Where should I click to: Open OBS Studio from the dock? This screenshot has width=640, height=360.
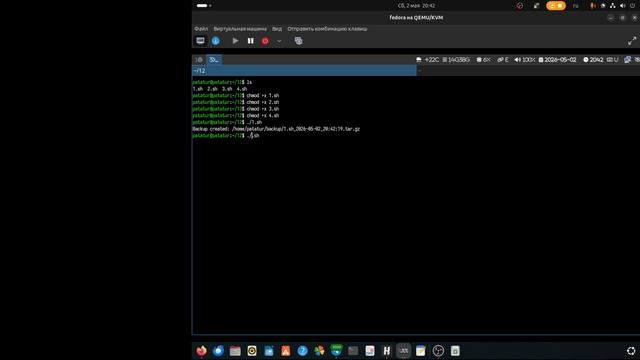(438, 351)
